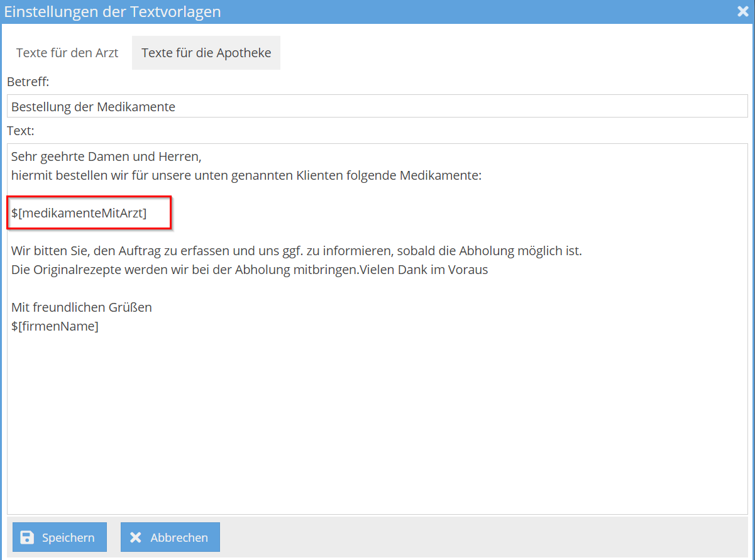Click the X icon on Abbrechen button
This screenshot has height=560, width=755.
click(135, 537)
